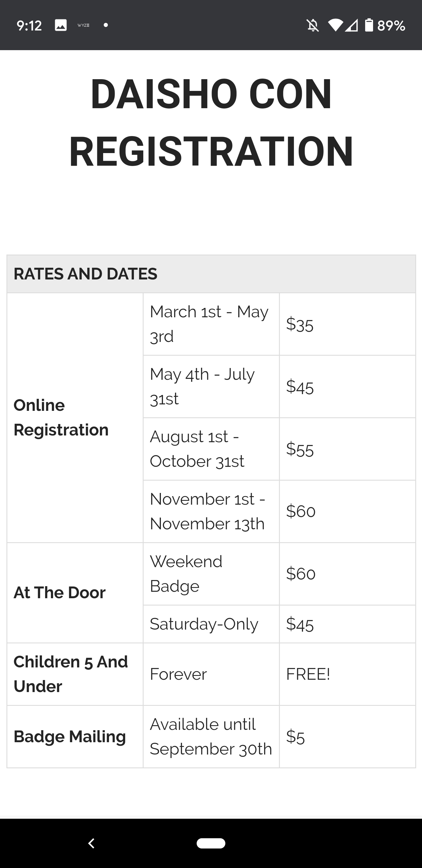Tap the Daisho Con Registration heading
The image size is (422, 868).
pyautogui.click(x=211, y=122)
